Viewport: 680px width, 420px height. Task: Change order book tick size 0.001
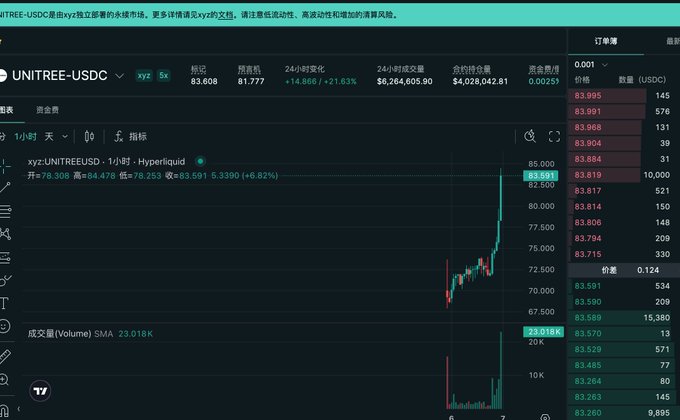pyautogui.click(x=591, y=65)
